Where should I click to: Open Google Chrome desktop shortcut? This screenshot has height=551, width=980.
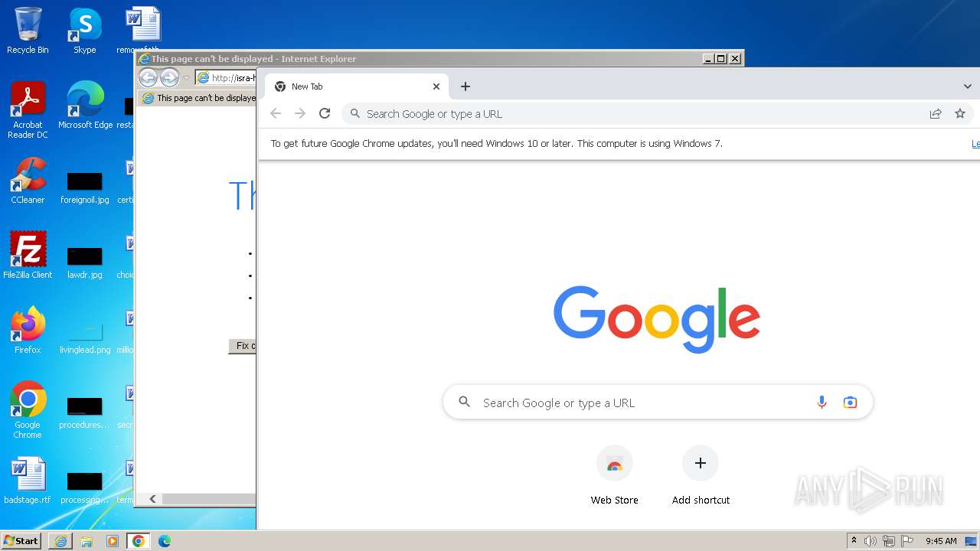(28, 410)
